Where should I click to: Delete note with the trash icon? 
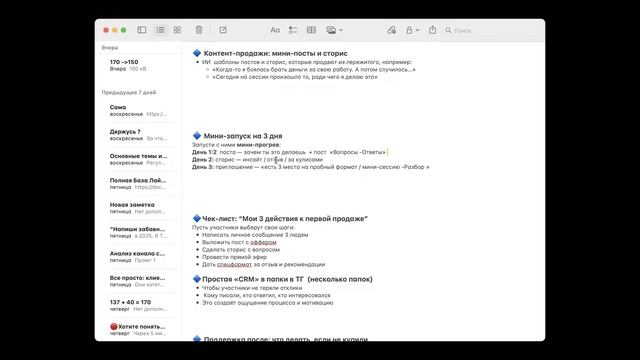click(199, 30)
